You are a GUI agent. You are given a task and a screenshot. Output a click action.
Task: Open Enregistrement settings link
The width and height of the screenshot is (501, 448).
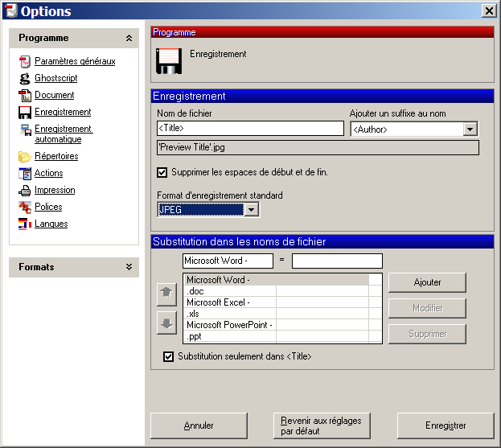[63, 112]
